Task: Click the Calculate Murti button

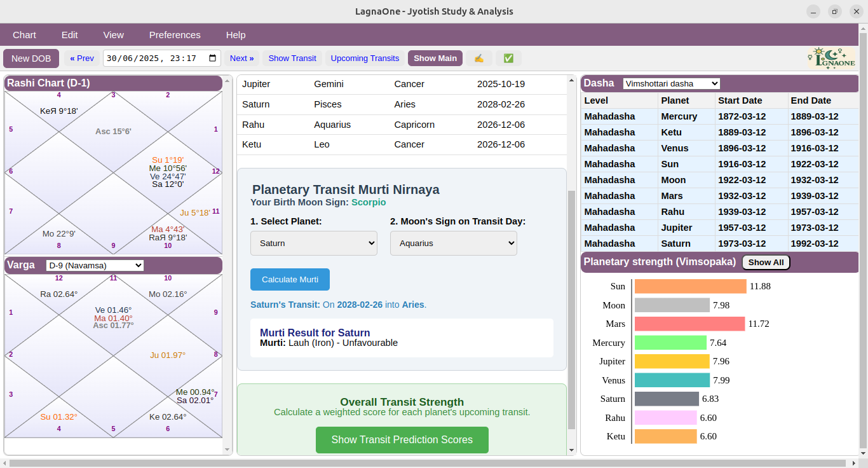Action: (x=290, y=280)
